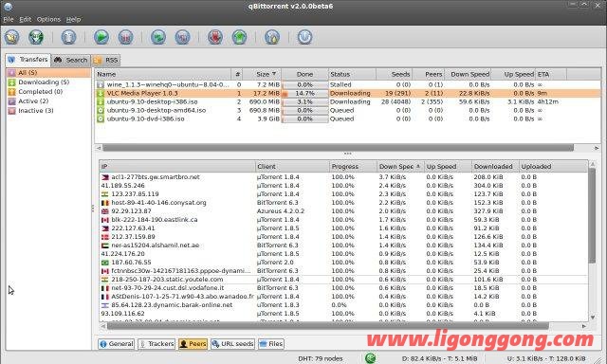Show the Trackers panel
The height and width of the screenshot is (364, 607).
coord(156,343)
